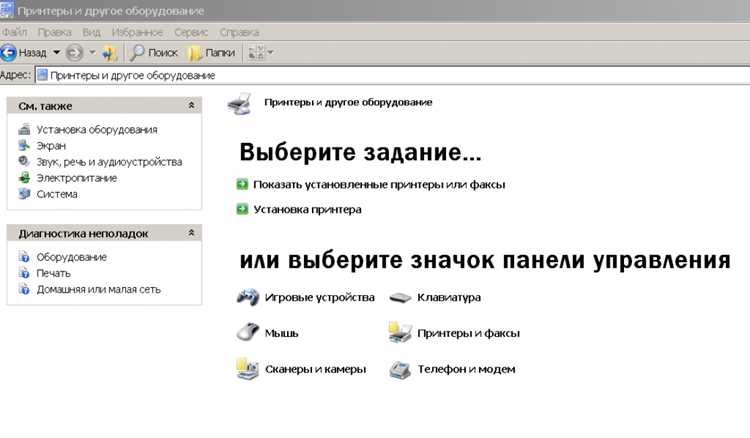Open the Телефон и модем icon
This screenshot has width=750, height=438.
(x=400, y=369)
